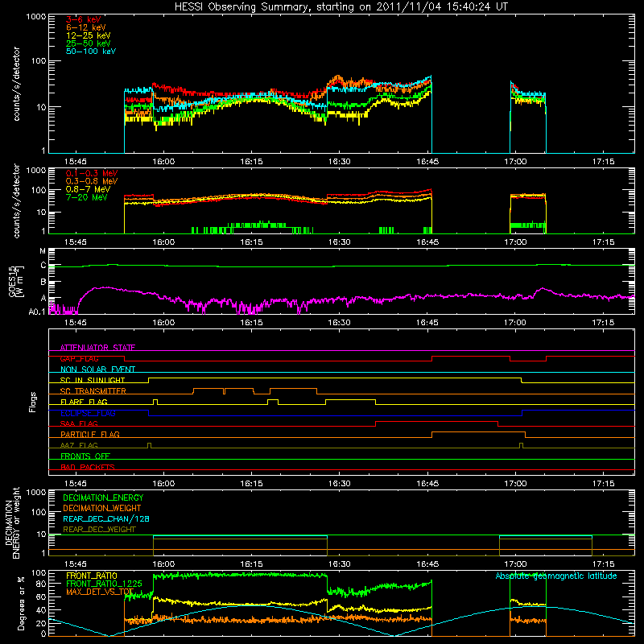The height and width of the screenshot is (644, 644).
Task: Select the orange 6-12 keV legend label
Action: coord(86,27)
